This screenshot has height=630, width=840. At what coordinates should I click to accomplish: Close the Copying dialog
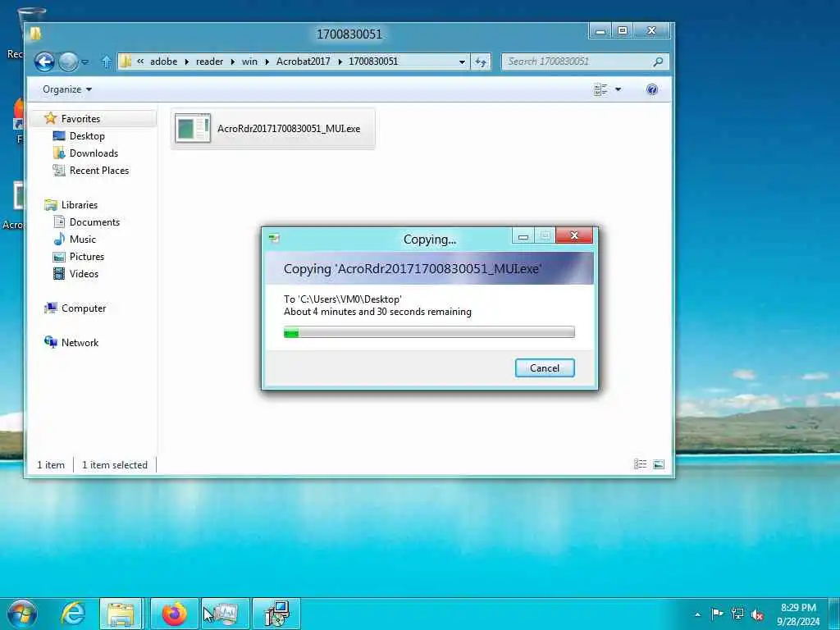tap(574, 235)
